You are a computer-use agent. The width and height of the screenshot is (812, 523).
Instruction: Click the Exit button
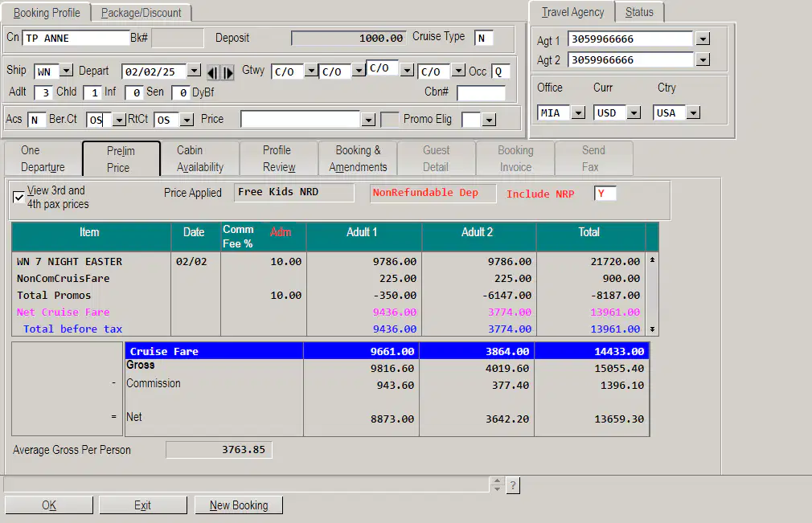(143, 505)
